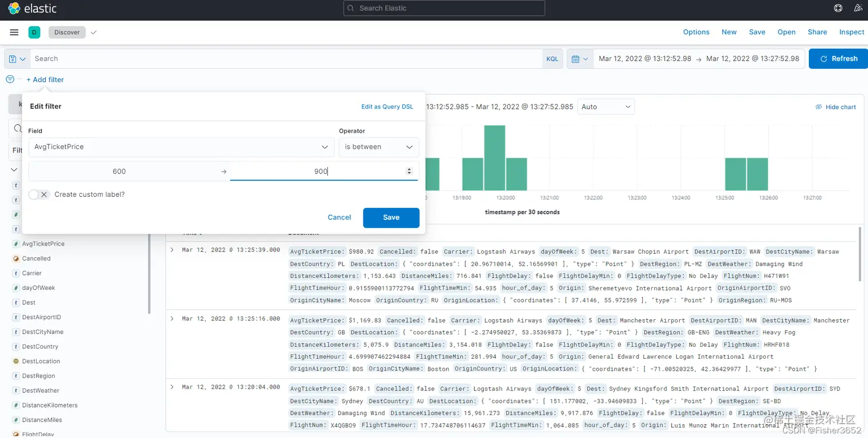Click Inspect in the top menu
The width and height of the screenshot is (868, 438).
pyautogui.click(x=852, y=32)
